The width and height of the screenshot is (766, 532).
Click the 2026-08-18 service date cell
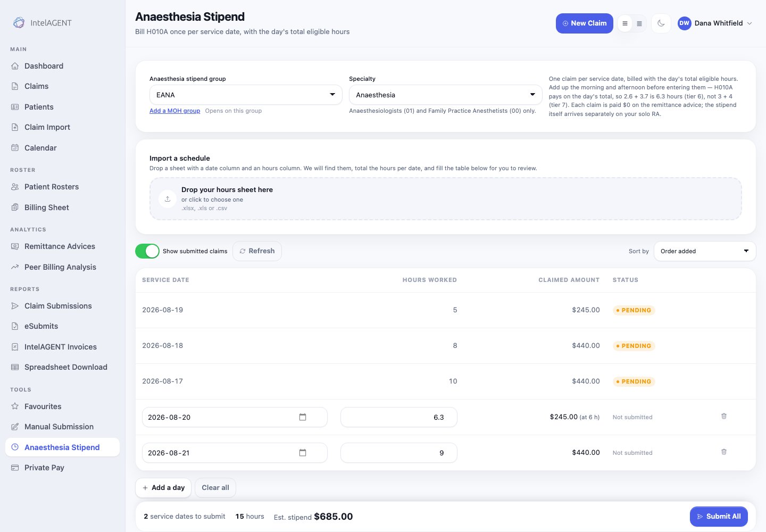pos(162,345)
